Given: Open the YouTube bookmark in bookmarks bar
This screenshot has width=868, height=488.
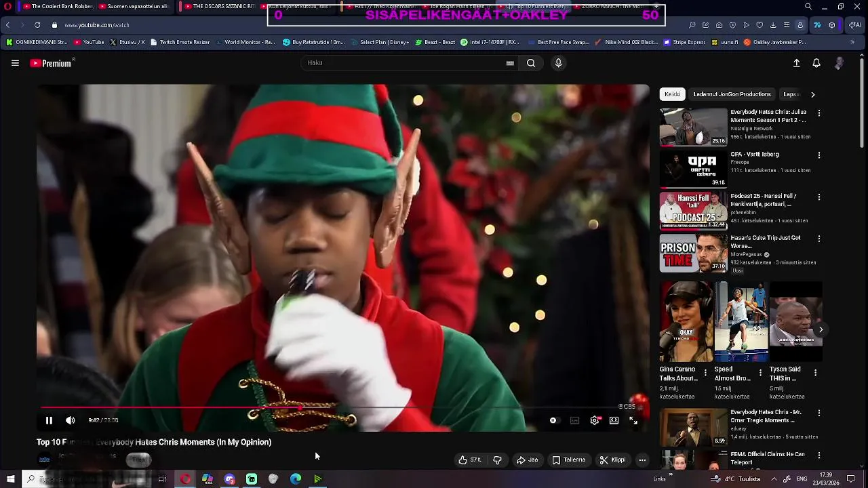Looking at the screenshot, I should point(89,42).
